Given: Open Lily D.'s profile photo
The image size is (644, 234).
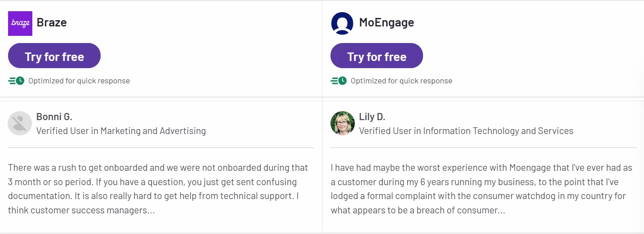Looking at the screenshot, I should click(342, 123).
